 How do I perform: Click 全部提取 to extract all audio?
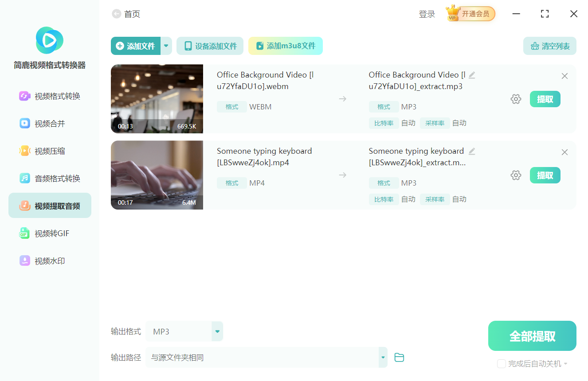point(532,335)
